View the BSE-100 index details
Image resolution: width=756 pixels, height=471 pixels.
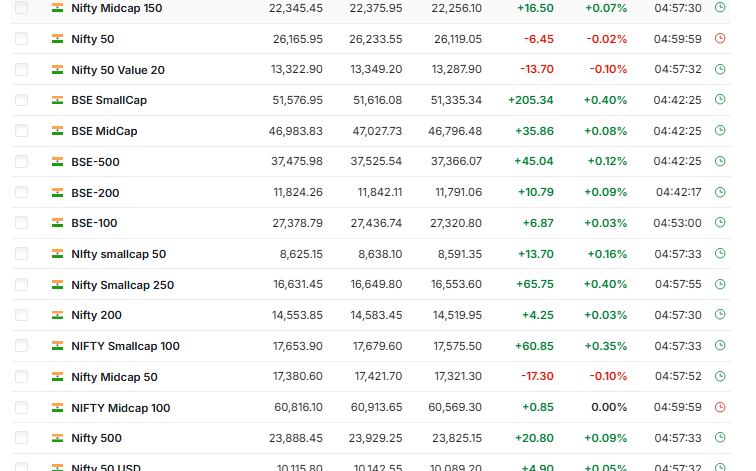94,223
